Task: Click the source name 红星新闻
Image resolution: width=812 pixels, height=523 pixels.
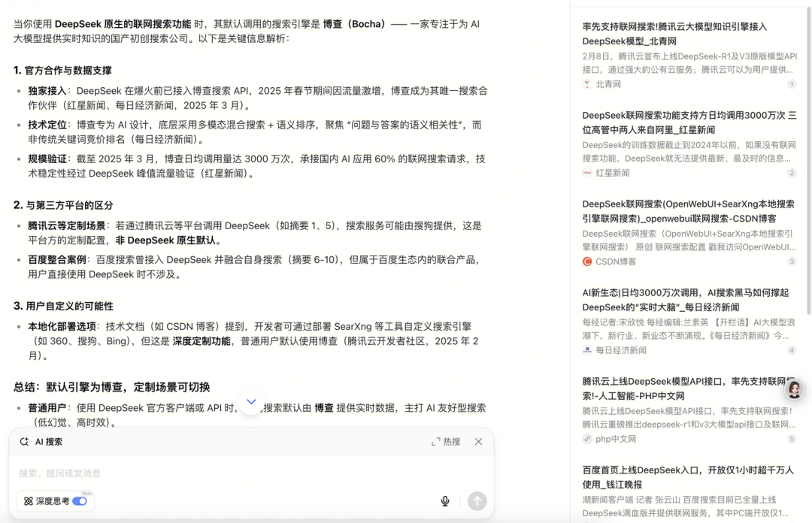Action: (612, 173)
